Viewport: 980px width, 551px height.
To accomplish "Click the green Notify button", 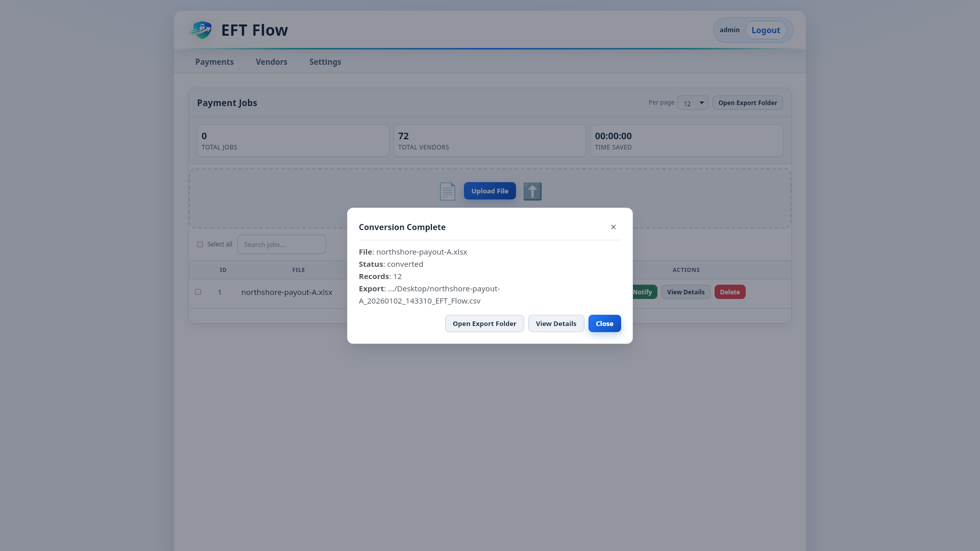I will tap(643, 292).
